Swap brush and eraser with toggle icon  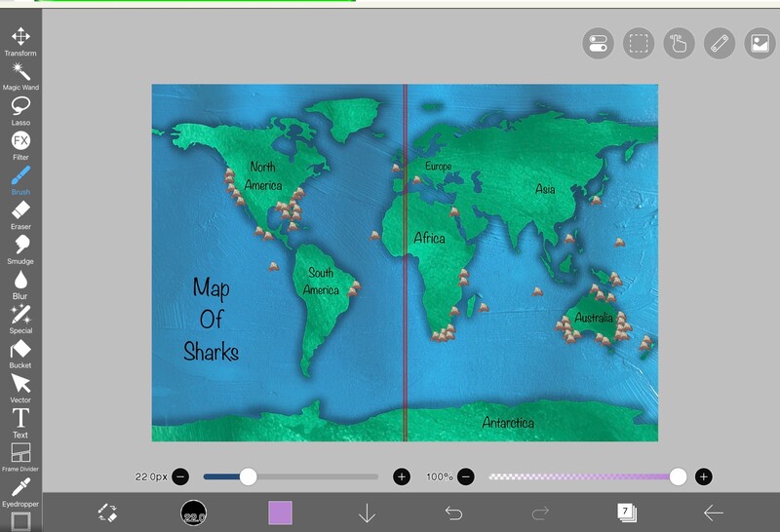click(107, 513)
